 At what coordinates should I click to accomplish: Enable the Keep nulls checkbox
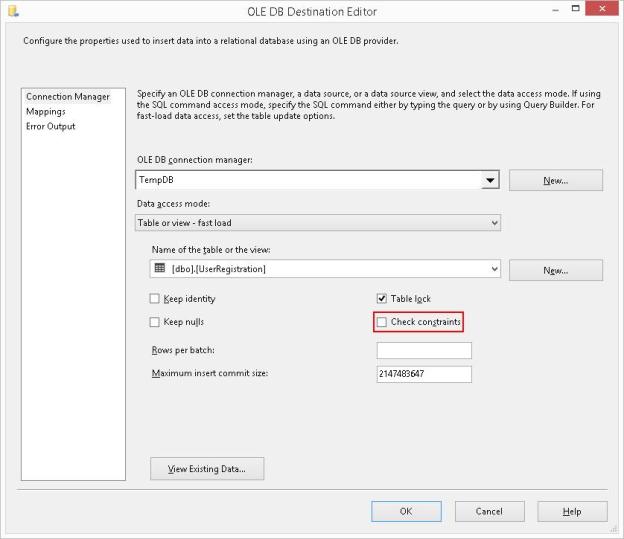point(154,322)
